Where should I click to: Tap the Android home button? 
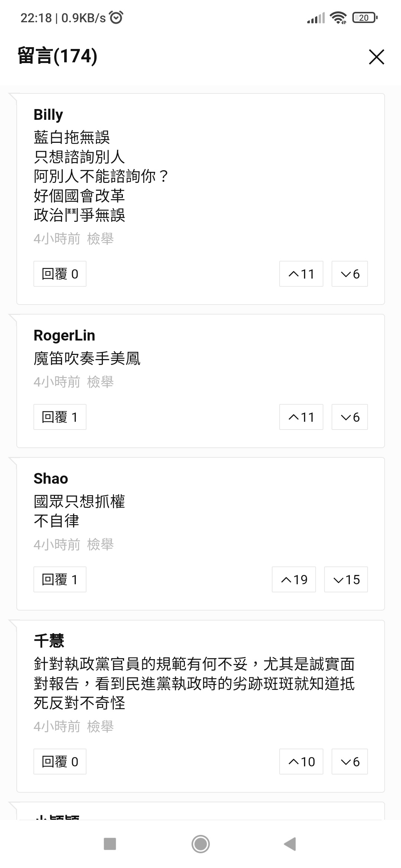click(200, 844)
